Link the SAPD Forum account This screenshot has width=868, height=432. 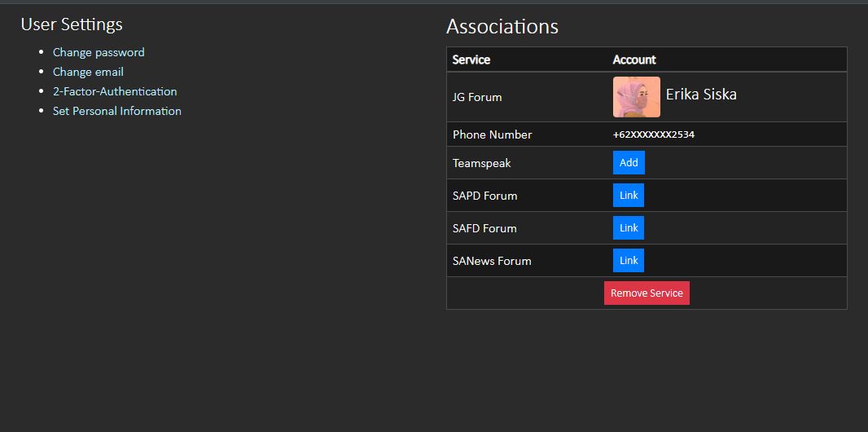(x=629, y=196)
